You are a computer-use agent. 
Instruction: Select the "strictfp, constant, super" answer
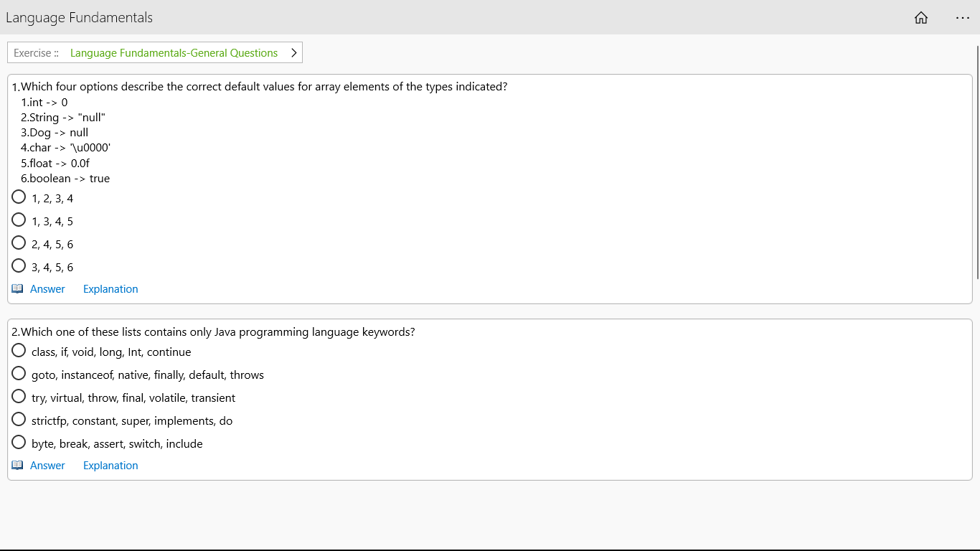19,420
